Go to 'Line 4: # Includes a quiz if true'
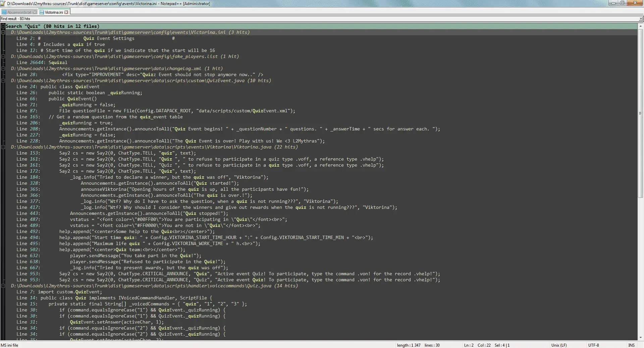The width and height of the screenshot is (644, 348). pyautogui.click(x=61, y=44)
